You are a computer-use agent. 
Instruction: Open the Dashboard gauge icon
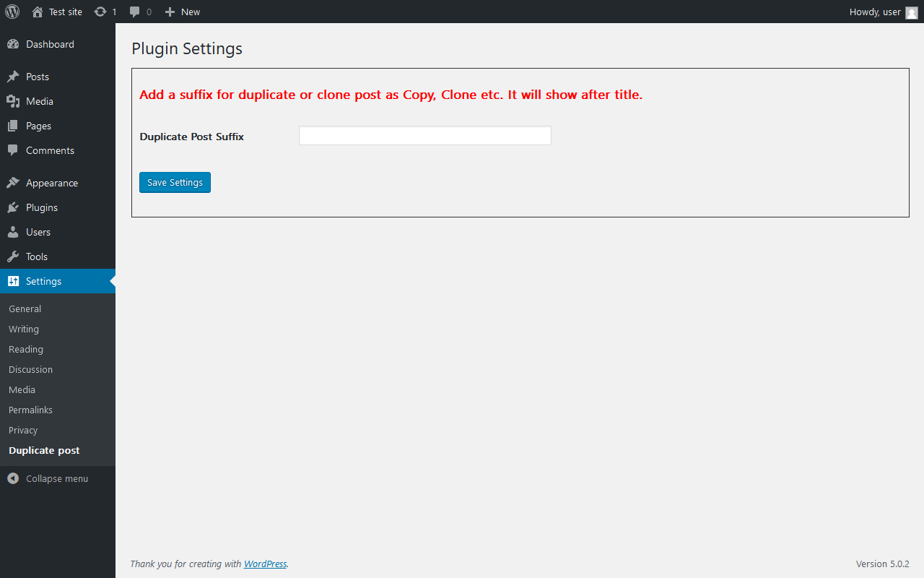[13, 44]
